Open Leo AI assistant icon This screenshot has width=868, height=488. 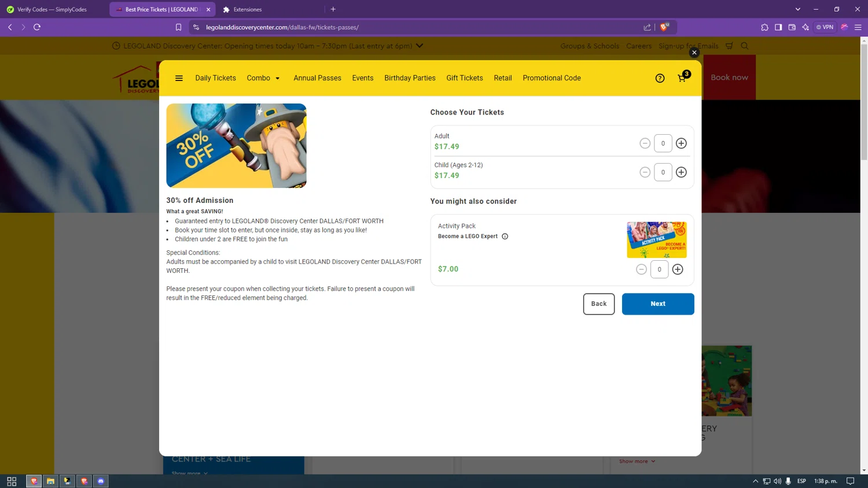[x=806, y=27]
